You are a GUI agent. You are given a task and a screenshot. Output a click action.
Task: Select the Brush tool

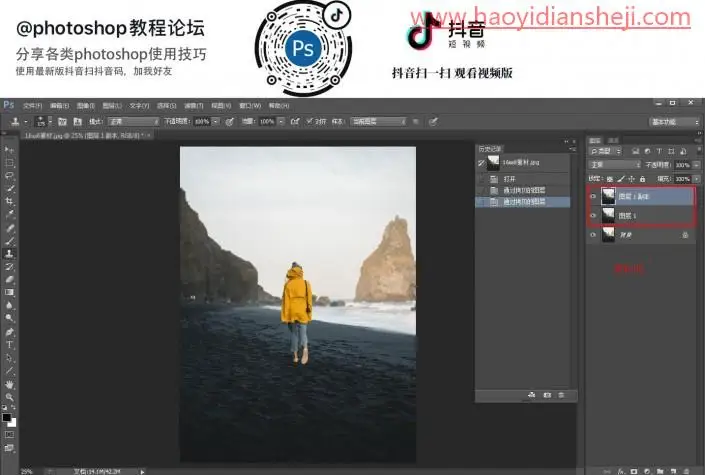[x=9, y=241]
